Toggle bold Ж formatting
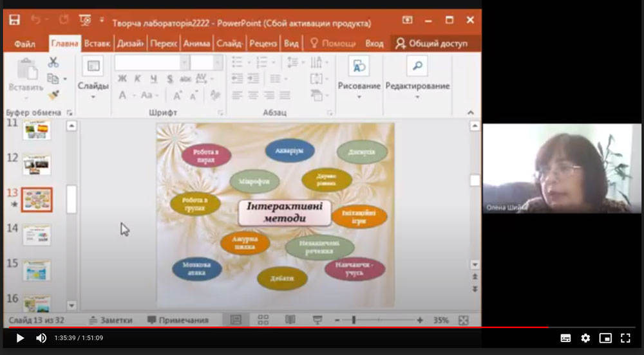The image size is (644, 355). (x=122, y=78)
